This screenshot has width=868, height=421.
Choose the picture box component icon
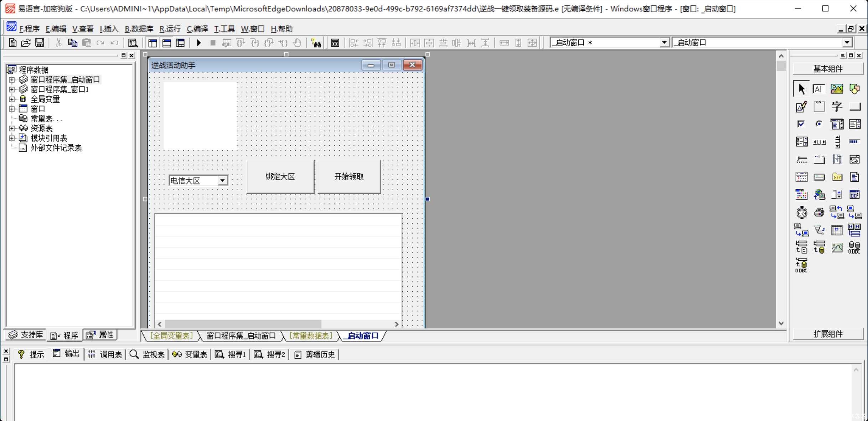click(x=837, y=89)
